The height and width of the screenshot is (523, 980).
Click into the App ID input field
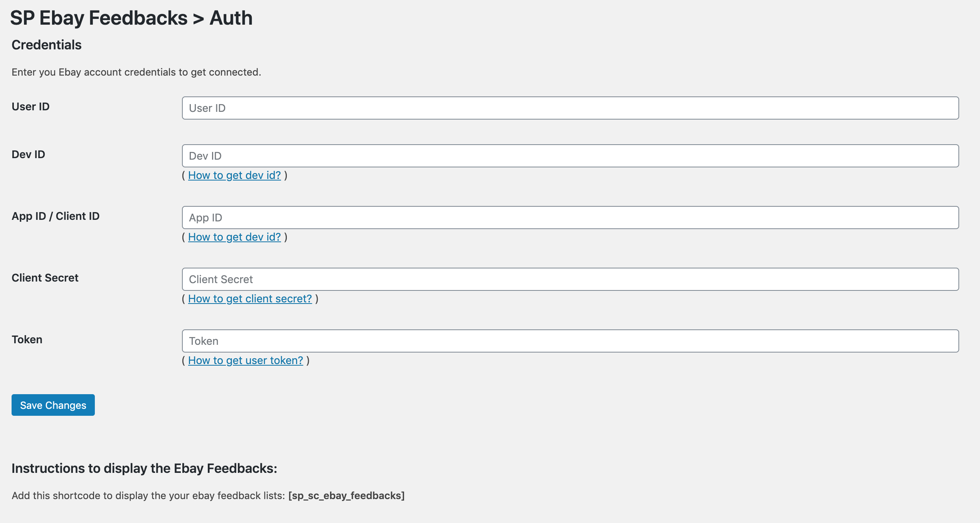pos(570,218)
